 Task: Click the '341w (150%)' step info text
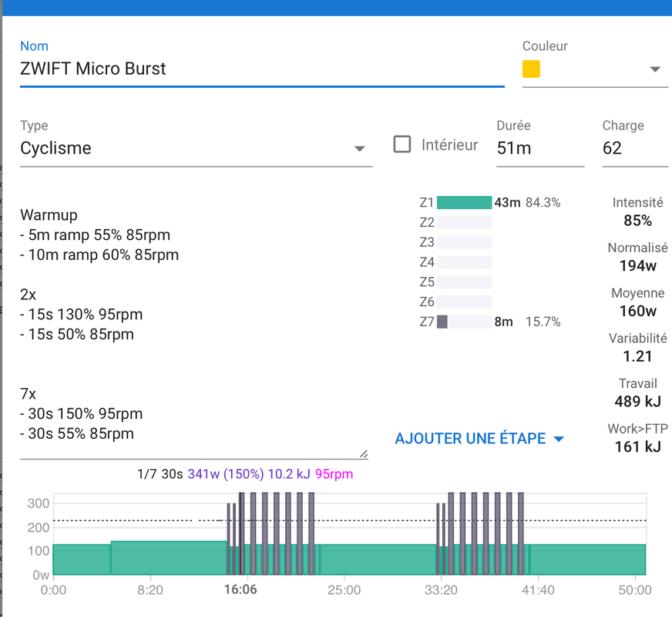226,474
